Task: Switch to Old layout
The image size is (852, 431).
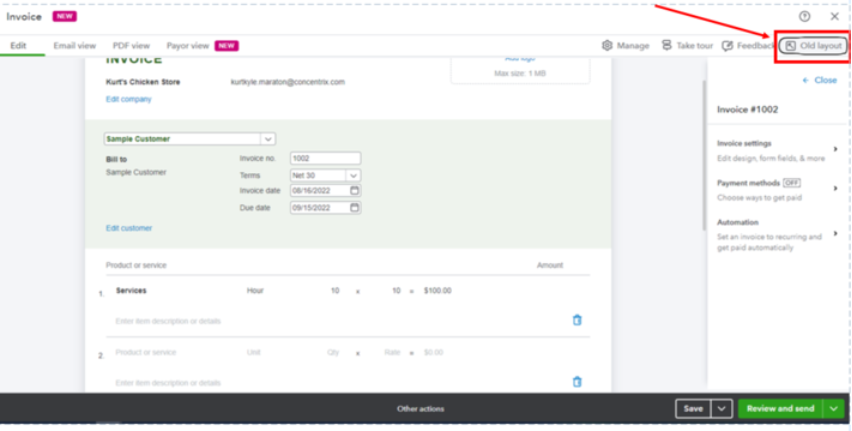Action: 813,46
